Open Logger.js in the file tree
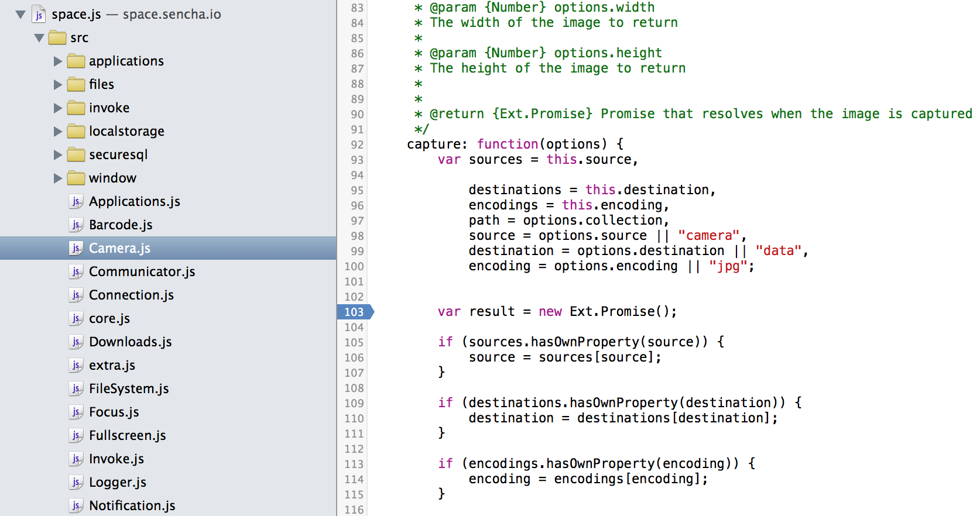Image resolution: width=980 pixels, height=516 pixels. click(x=118, y=483)
